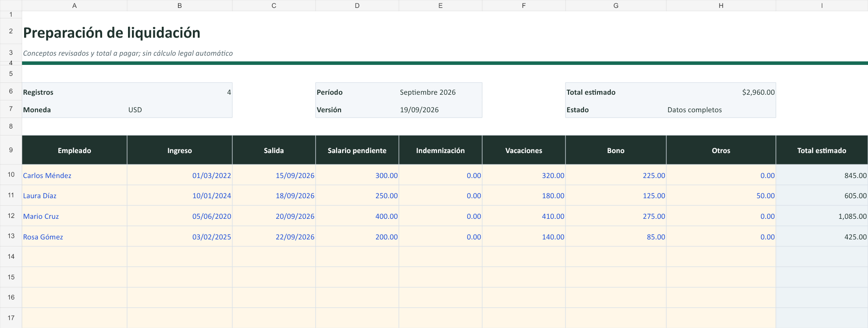Select the total '1,085.00' for Mario Cruz
868x328 pixels.
click(822, 216)
